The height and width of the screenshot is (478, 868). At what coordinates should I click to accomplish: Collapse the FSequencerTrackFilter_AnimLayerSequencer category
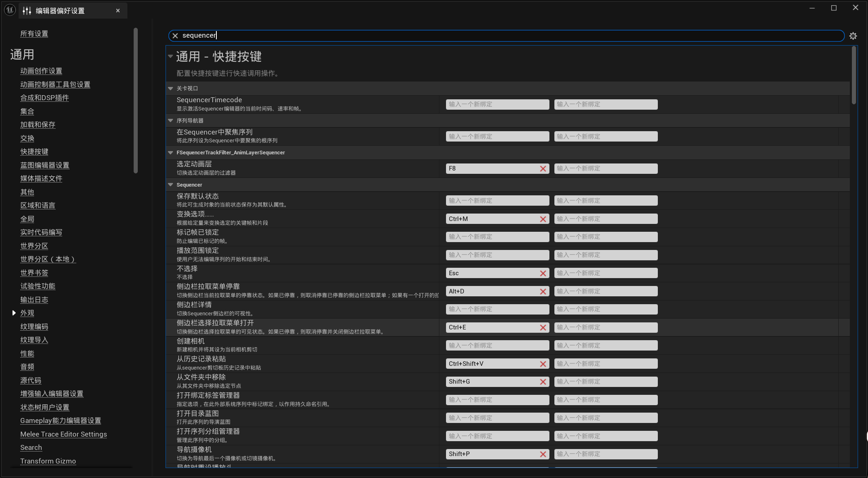coord(170,152)
